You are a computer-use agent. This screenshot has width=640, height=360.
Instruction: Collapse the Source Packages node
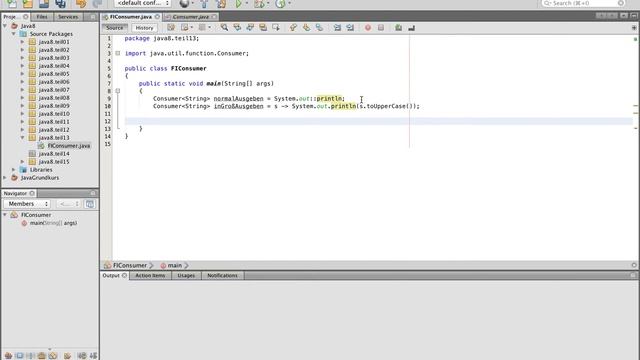14,34
